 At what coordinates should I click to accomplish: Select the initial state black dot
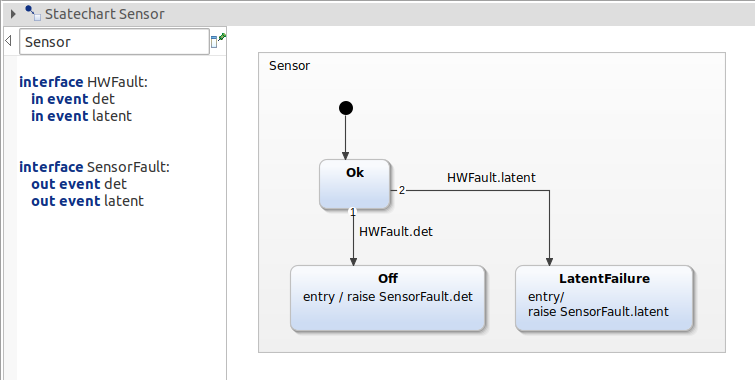346,108
